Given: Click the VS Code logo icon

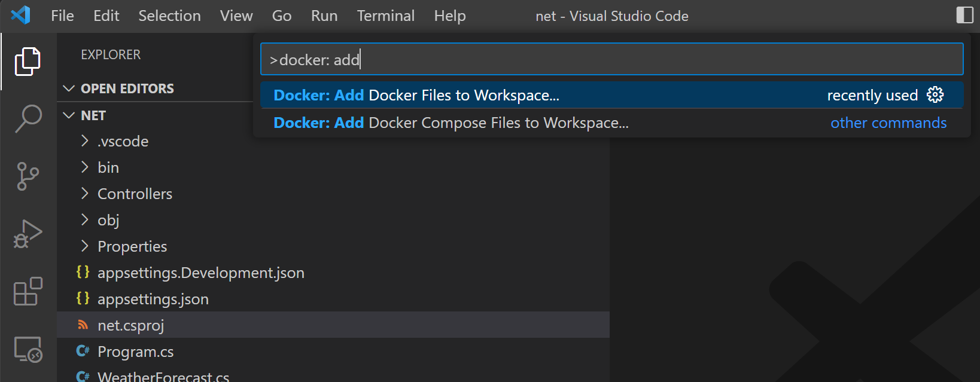Looking at the screenshot, I should [x=21, y=15].
